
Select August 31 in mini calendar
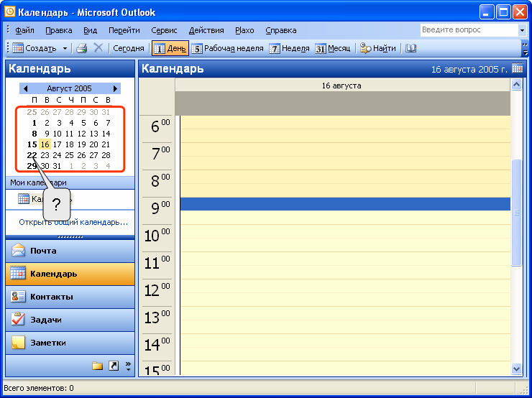click(x=57, y=166)
